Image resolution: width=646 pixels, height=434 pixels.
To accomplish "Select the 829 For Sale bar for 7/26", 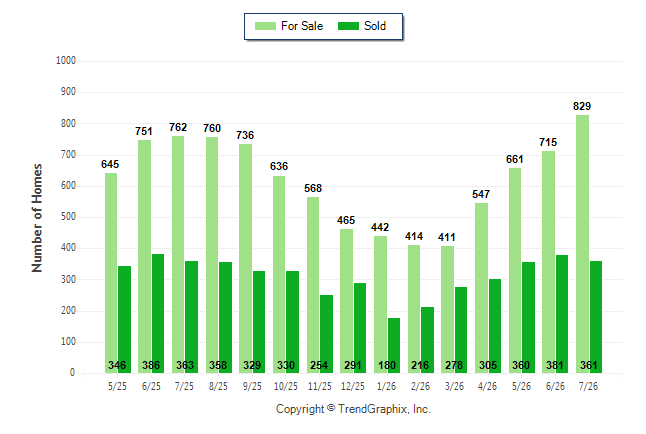I will [x=582, y=244].
